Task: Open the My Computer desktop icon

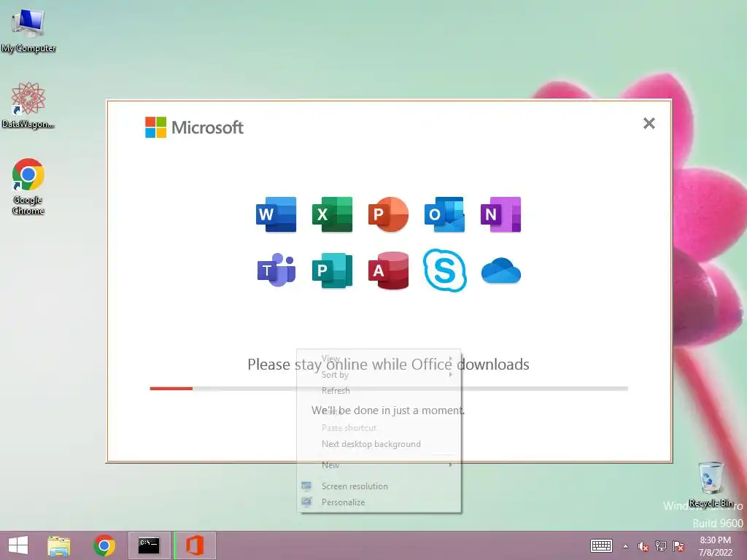Action: point(28,30)
